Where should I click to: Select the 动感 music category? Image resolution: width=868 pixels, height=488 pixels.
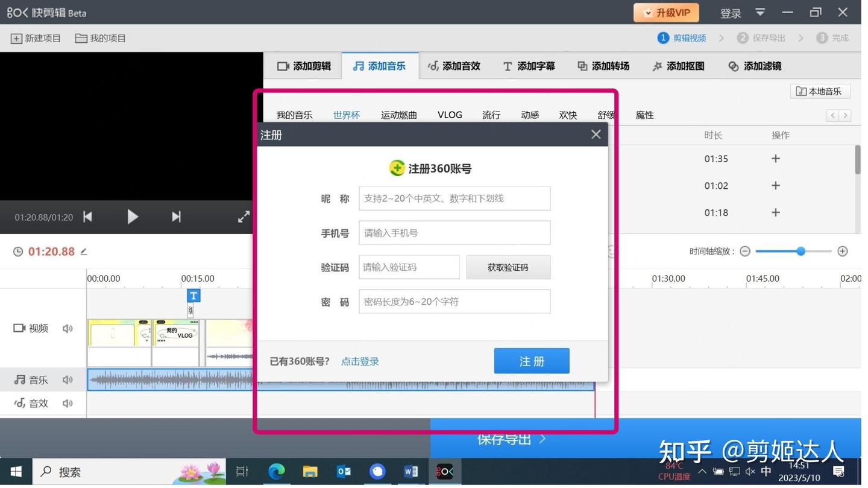pyautogui.click(x=530, y=115)
